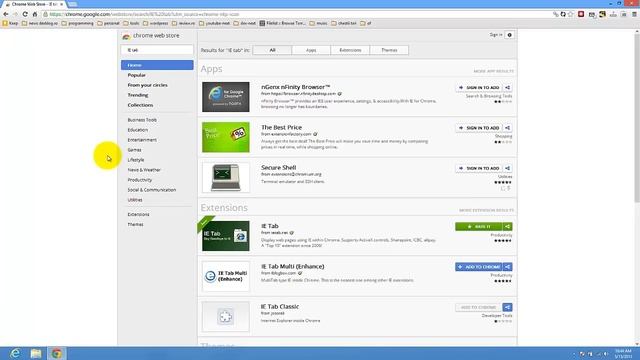Click the browser home icon
Viewport: 640px width, 360px height.
tap(35, 14)
